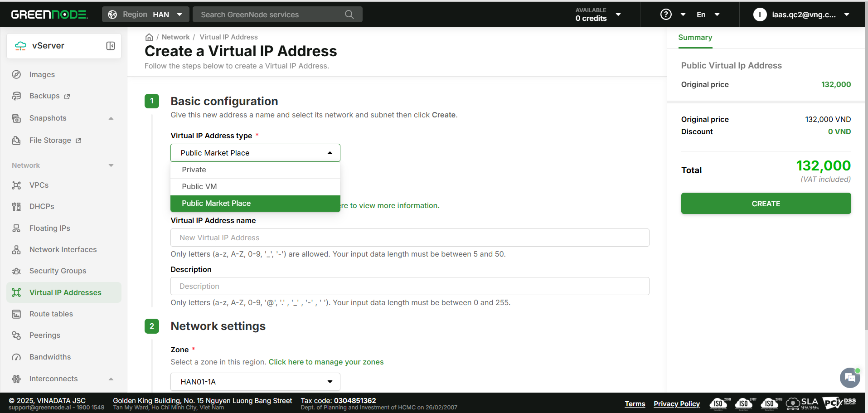Go to Security Groups section
Viewport: 868px width, 413px height.
pos(58,271)
